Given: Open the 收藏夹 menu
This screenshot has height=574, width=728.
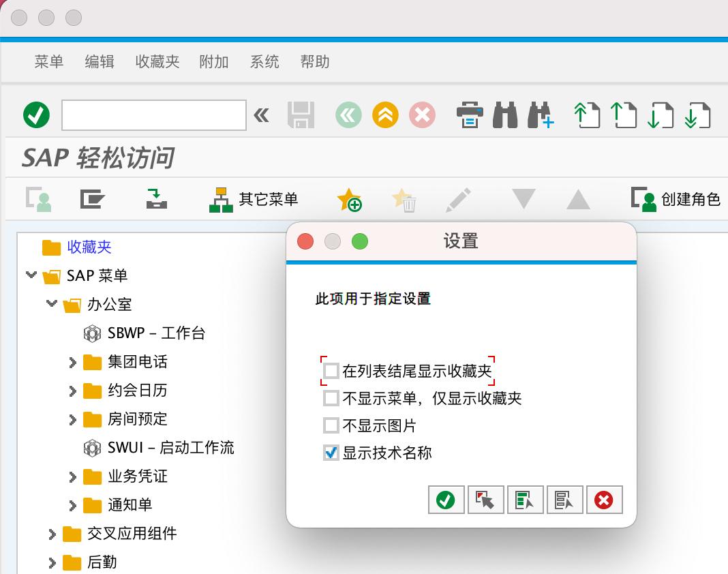Looking at the screenshot, I should point(157,61).
